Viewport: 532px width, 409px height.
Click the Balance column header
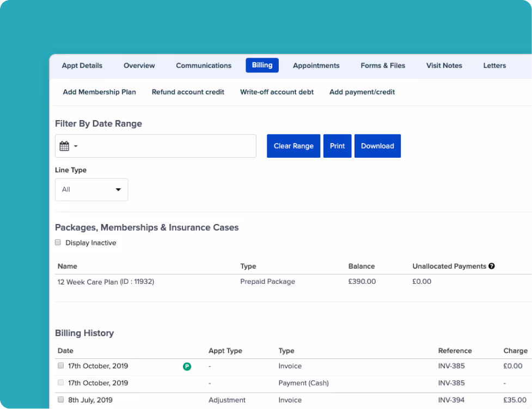(x=362, y=267)
